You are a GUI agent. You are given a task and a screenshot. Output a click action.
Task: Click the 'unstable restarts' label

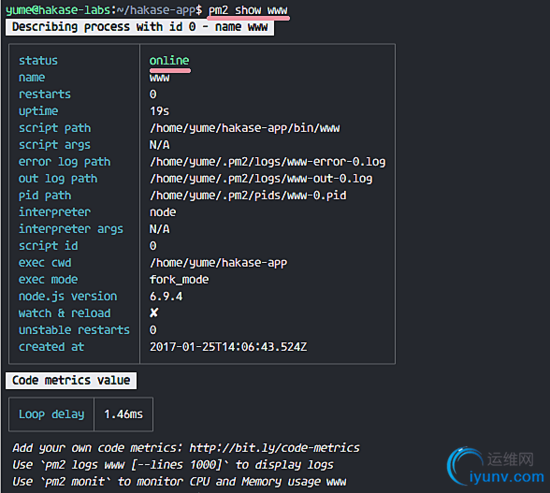point(74,330)
